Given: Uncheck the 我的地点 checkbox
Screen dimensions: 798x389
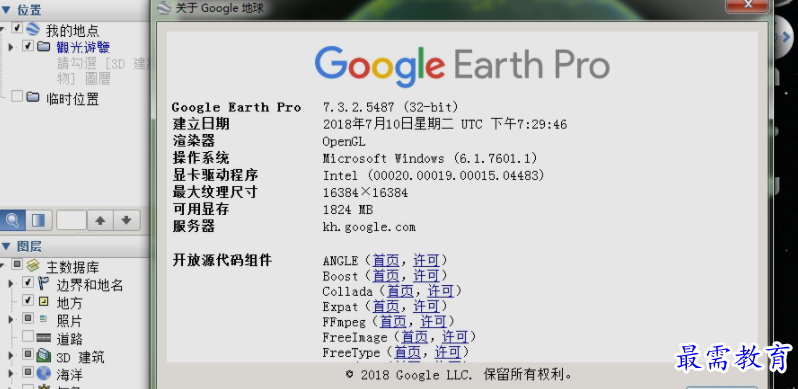Looking at the screenshot, I should pos(17,27).
